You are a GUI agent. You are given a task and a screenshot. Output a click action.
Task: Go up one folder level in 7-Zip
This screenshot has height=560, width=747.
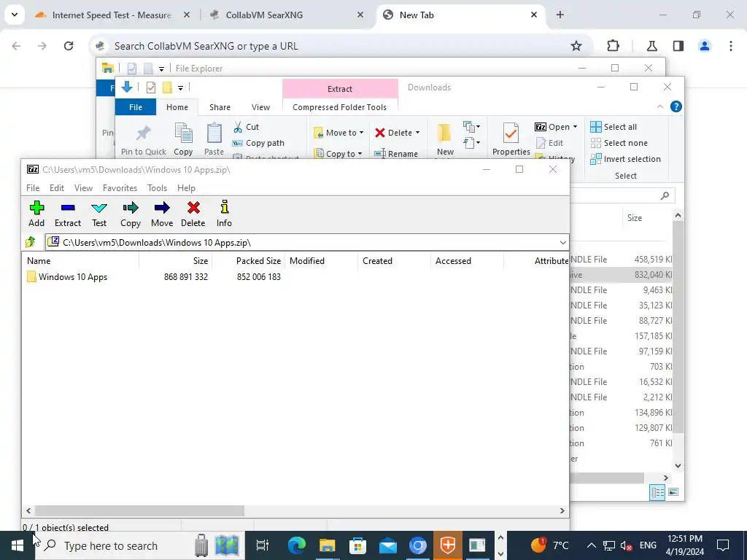(31, 242)
